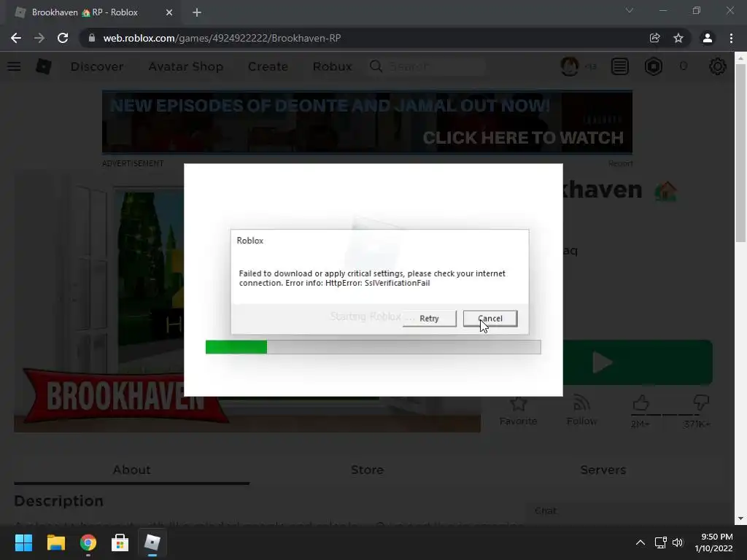This screenshot has height=560, width=747.
Task: Switch to the Store tab
Action: (x=368, y=470)
